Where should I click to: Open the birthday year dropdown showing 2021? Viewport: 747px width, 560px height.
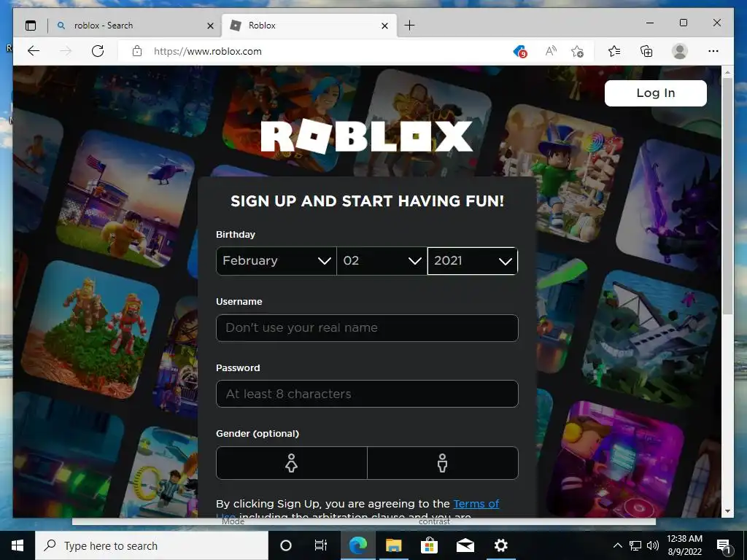point(473,261)
